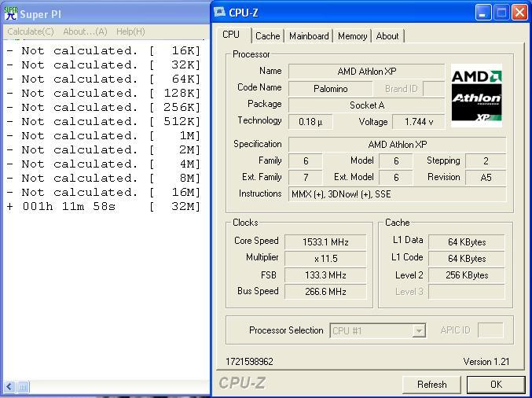The image size is (532, 398).
Task: Click the 128K Not calculated row
Action: tap(104, 94)
